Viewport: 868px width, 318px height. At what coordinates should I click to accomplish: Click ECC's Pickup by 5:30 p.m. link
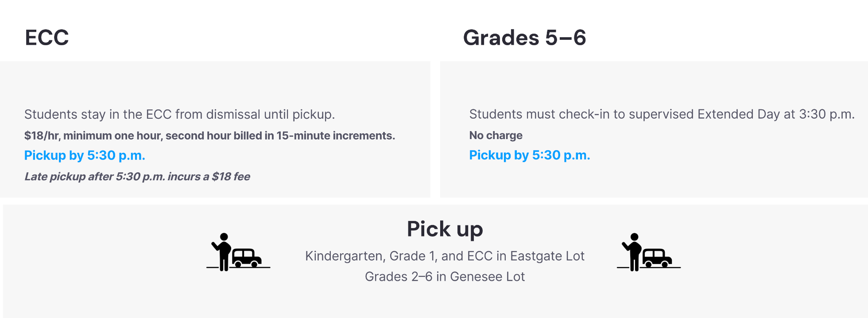pyautogui.click(x=85, y=155)
